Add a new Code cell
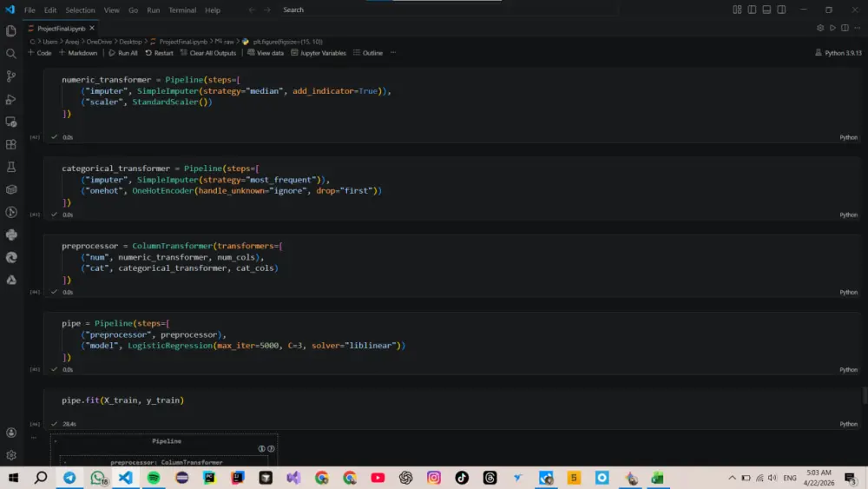The height and width of the screenshot is (489, 868). pyautogui.click(x=40, y=53)
